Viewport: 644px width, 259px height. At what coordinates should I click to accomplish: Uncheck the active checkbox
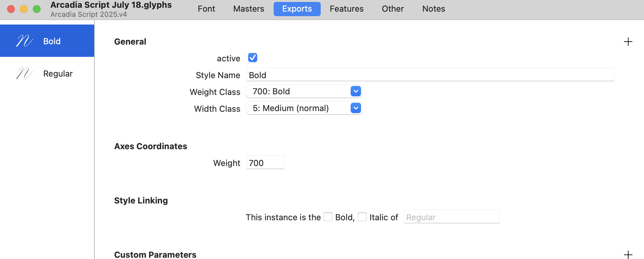[253, 58]
